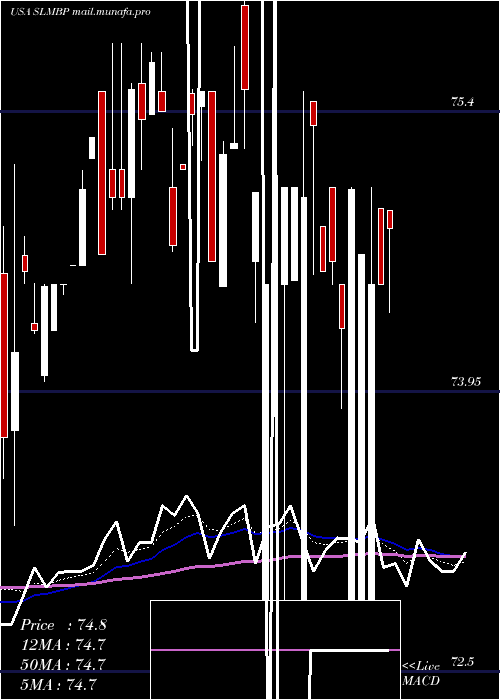Click the Price : 74.8 readout

[x=63, y=625]
